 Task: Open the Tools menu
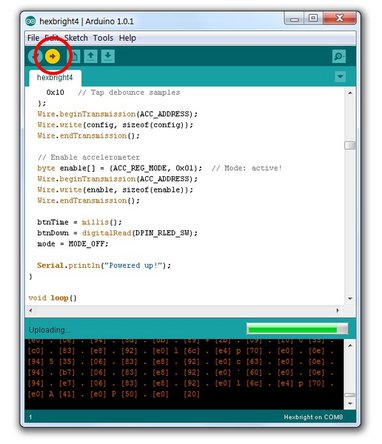click(x=103, y=38)
